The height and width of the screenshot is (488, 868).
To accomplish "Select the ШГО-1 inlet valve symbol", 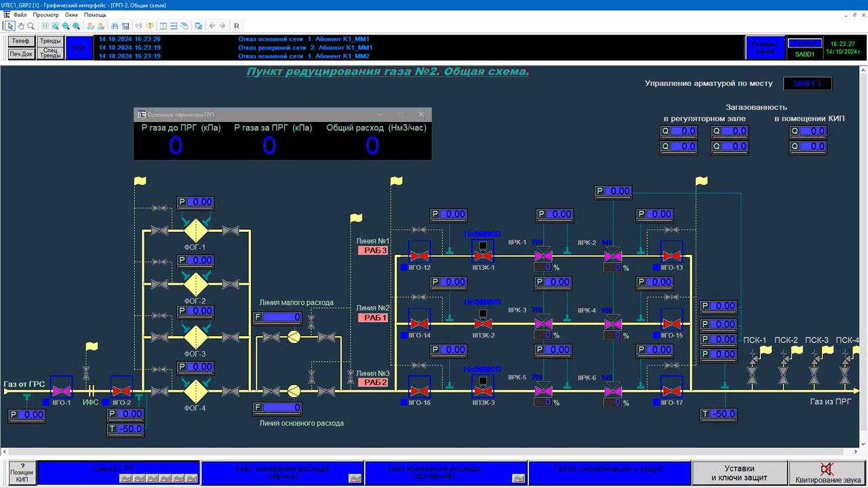I will [x=62, y=391].
